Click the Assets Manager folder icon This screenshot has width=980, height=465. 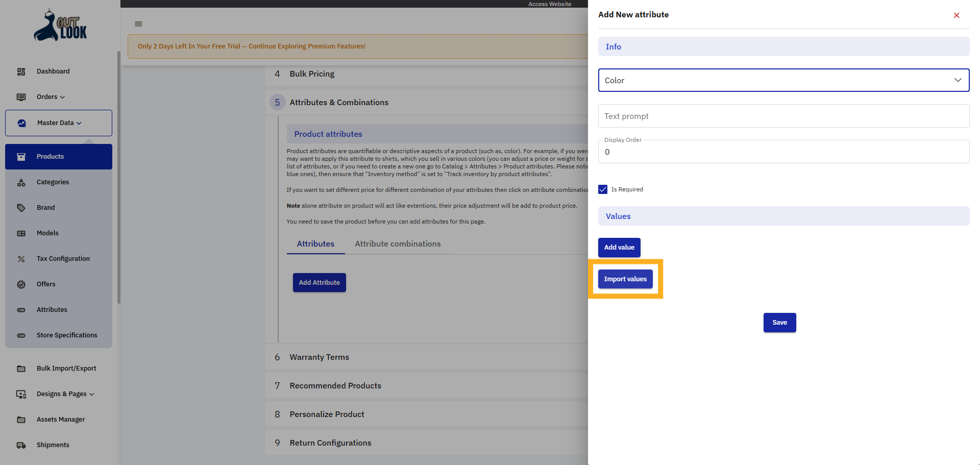pyautogui.click(x=21, y=420)
